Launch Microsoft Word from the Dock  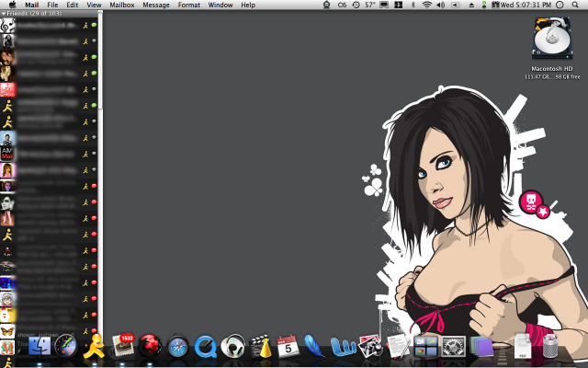(x=343, y=347)
